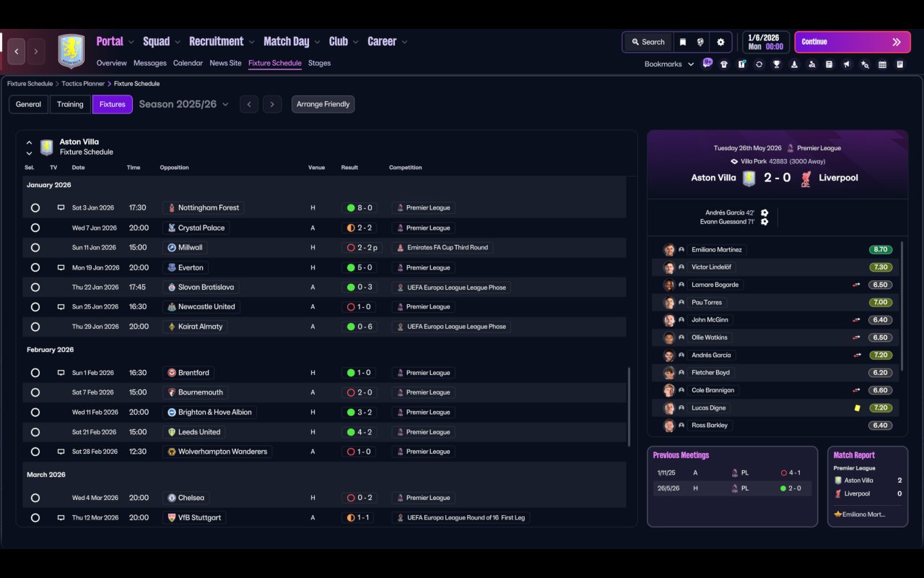924x578 pixels.
Task: Click the TV icon for VfB Stuttgart fixture
Action: pos(61,518)
